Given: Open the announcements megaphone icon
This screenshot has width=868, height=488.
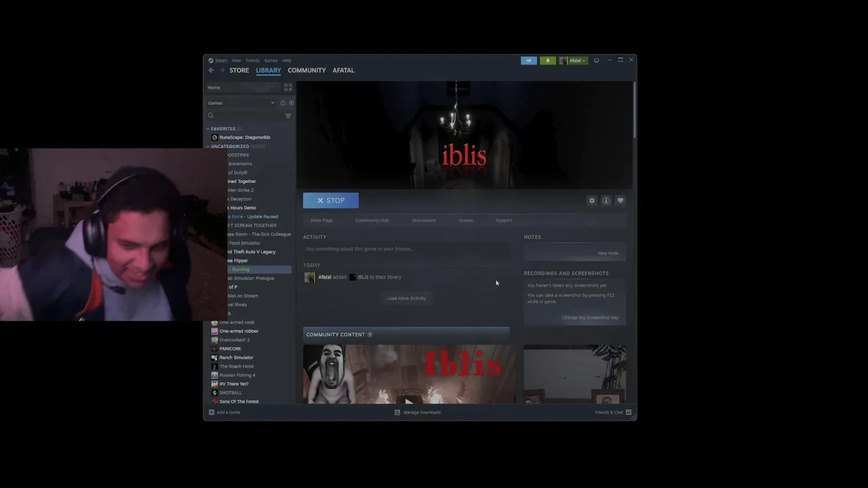Looking at the screenshot, I should 529,60.
